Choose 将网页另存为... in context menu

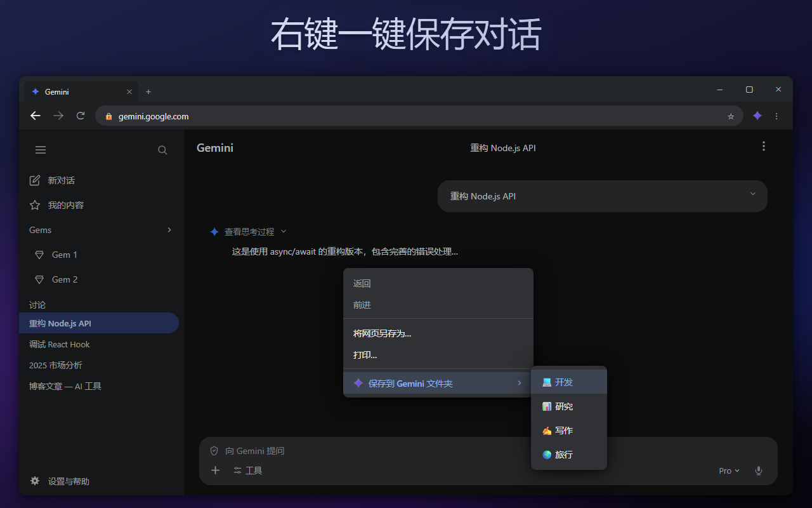[438, 333]
